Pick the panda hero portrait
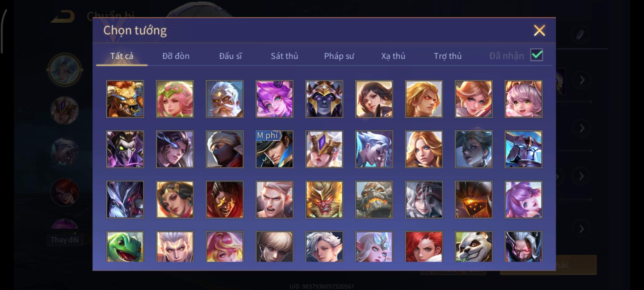This screenshot has width=644, height=290. click(474, 247)
